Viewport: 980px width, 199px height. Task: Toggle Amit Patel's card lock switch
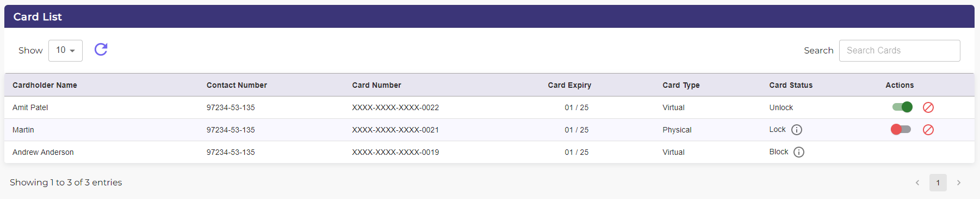(902, 107)
